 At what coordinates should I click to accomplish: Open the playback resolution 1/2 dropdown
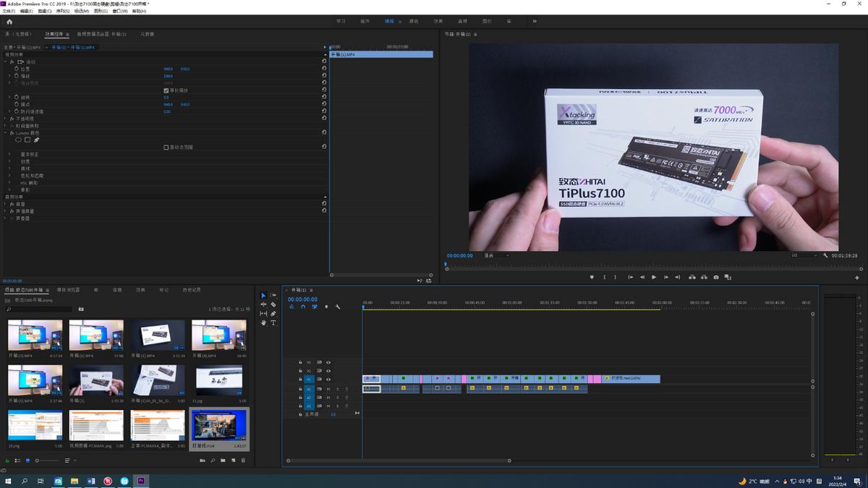click(803, 255)
